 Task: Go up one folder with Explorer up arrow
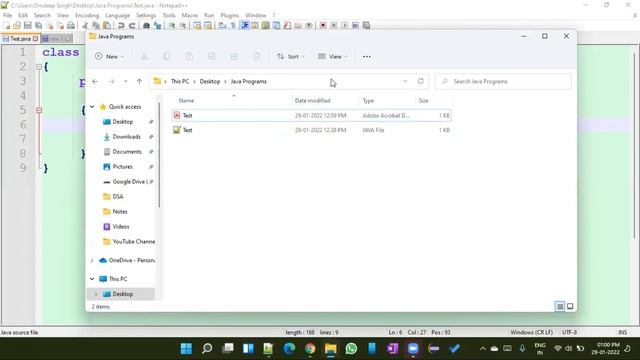pyautogui.click(x=139, y=82)
